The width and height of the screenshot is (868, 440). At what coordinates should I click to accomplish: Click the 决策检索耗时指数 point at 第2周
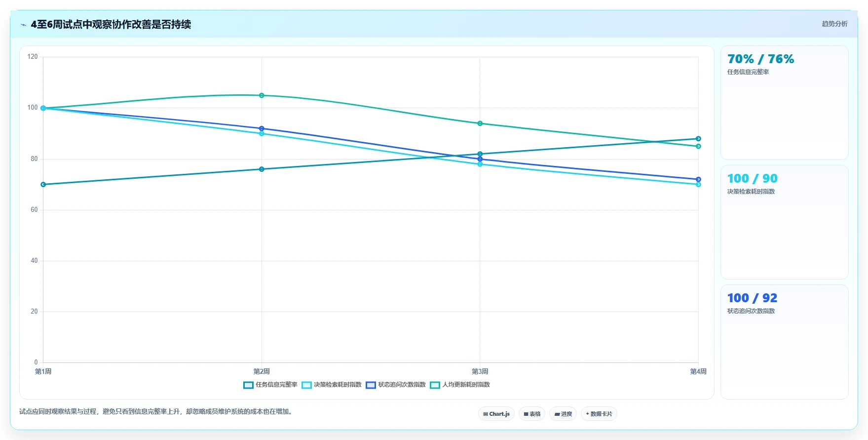[262, 133]
